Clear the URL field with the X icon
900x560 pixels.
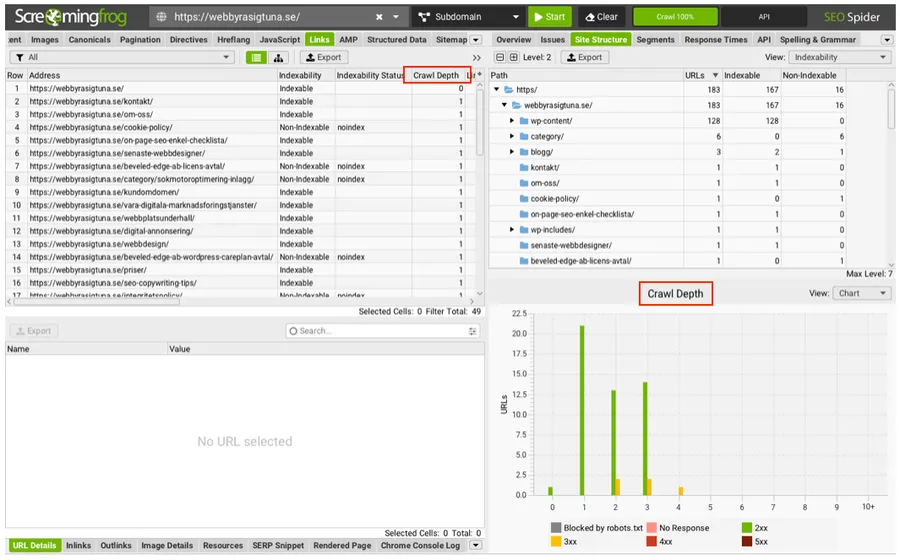(379, 17)
